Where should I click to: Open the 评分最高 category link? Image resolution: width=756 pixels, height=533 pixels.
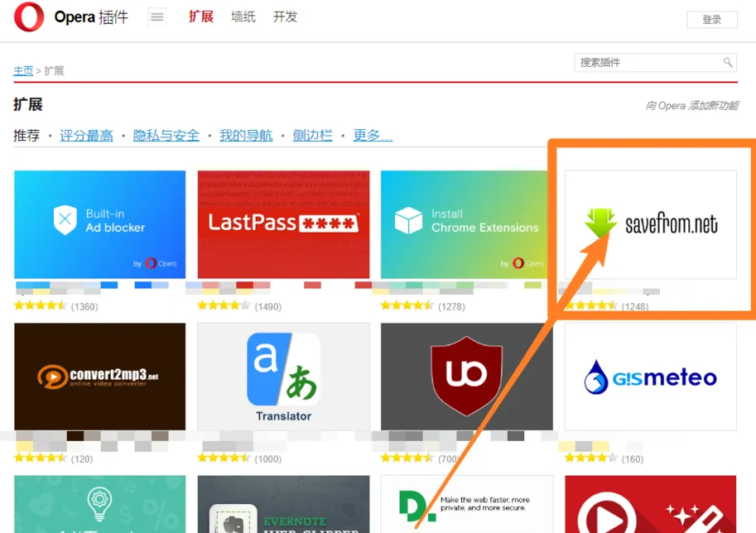coord(86,136)
